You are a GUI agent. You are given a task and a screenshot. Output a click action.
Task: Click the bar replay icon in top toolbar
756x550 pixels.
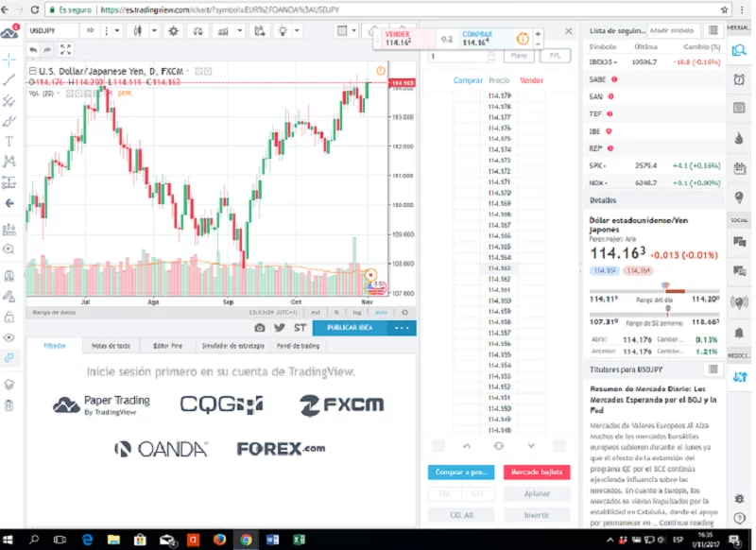(x=260, y=31)
